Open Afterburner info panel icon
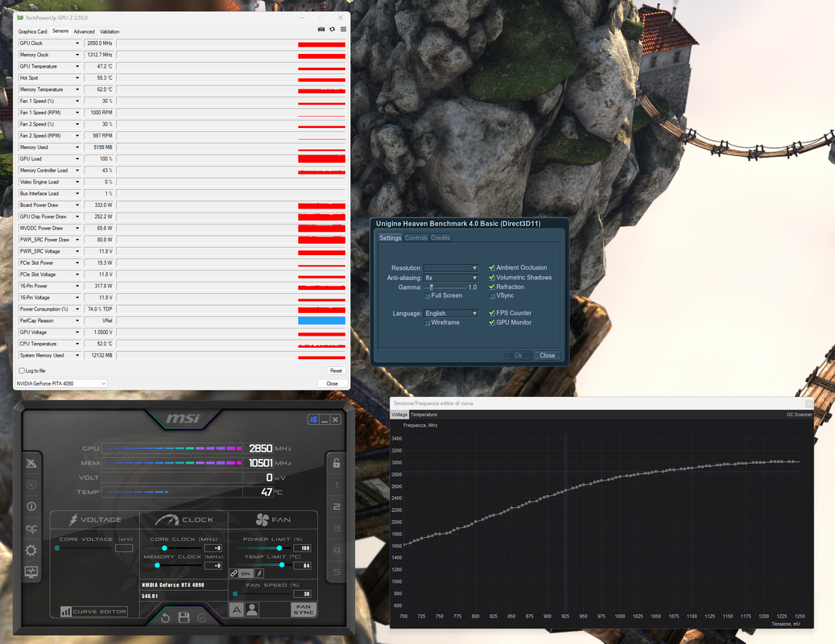The width and height of the screenshot is (835, 644). click(x=31, y=506)
